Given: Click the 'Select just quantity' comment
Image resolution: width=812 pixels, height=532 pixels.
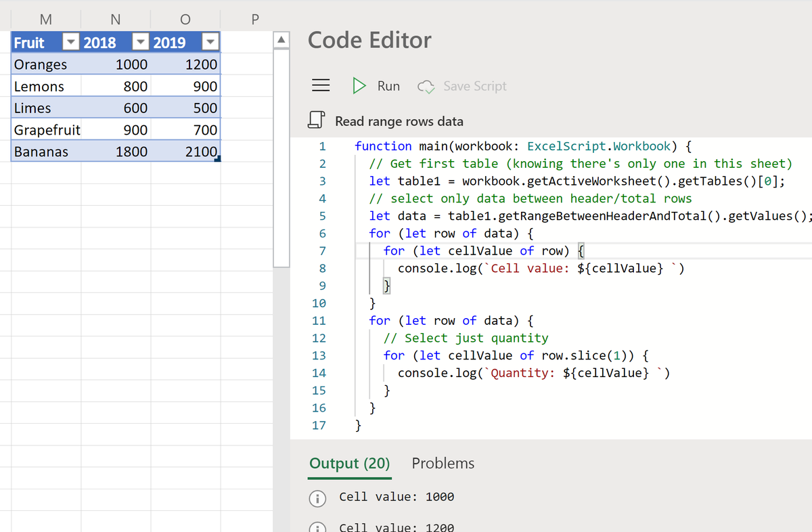Looking at the screenshot, I should (466, 338).
